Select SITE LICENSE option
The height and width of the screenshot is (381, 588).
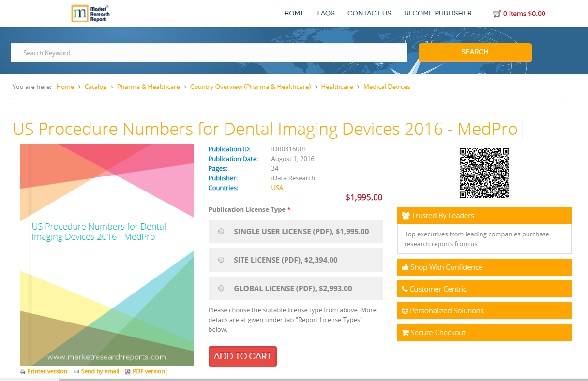pyautogui.click(x=221, y=260)
